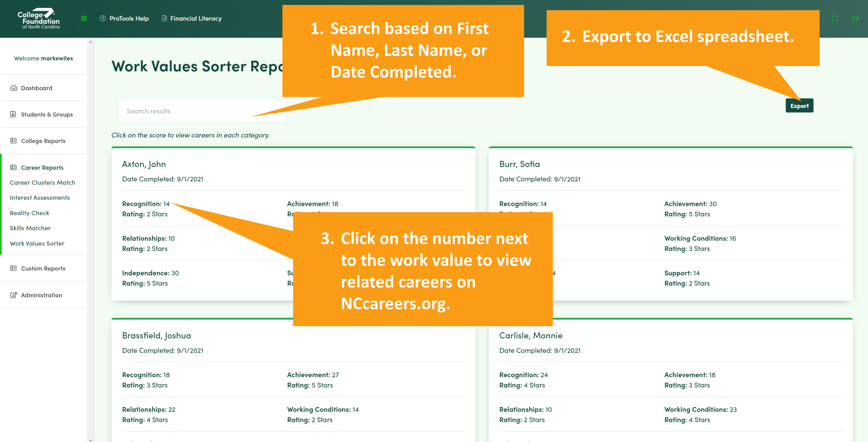Click Brassfield, Joshua Recognition score 18

coord(167,375)
